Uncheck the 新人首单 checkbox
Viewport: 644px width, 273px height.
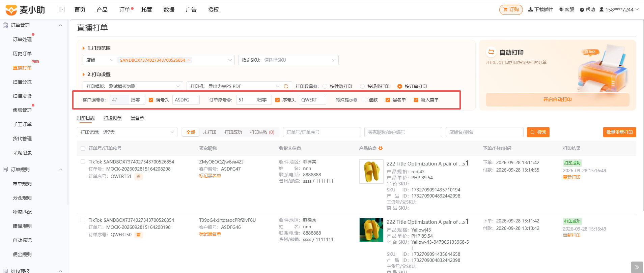[416, 100]
